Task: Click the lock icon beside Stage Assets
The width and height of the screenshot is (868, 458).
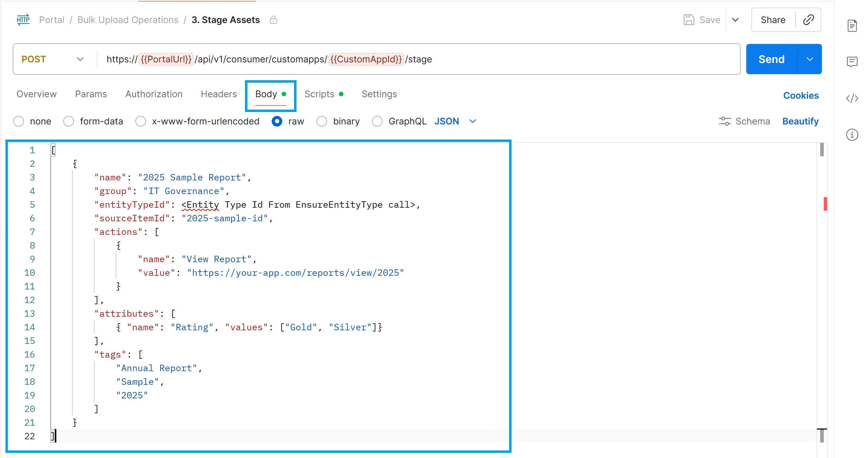Action: point(273,20)
